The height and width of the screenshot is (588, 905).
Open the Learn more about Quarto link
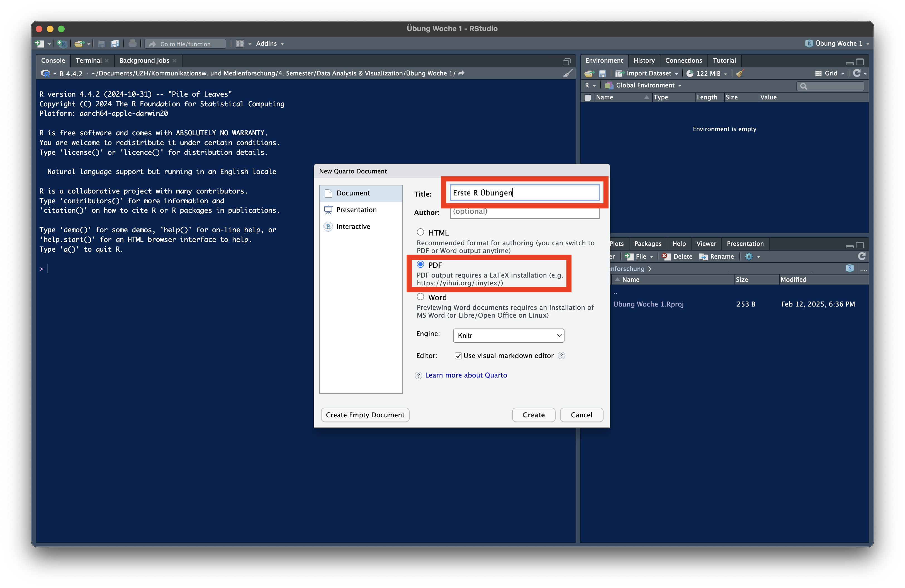pos(466,375)
